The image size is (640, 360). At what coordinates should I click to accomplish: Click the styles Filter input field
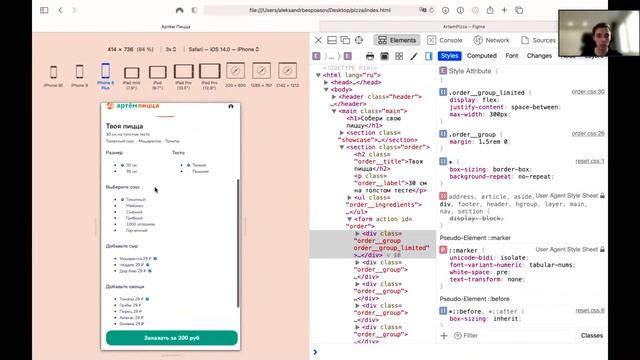(x=512, y=336)
